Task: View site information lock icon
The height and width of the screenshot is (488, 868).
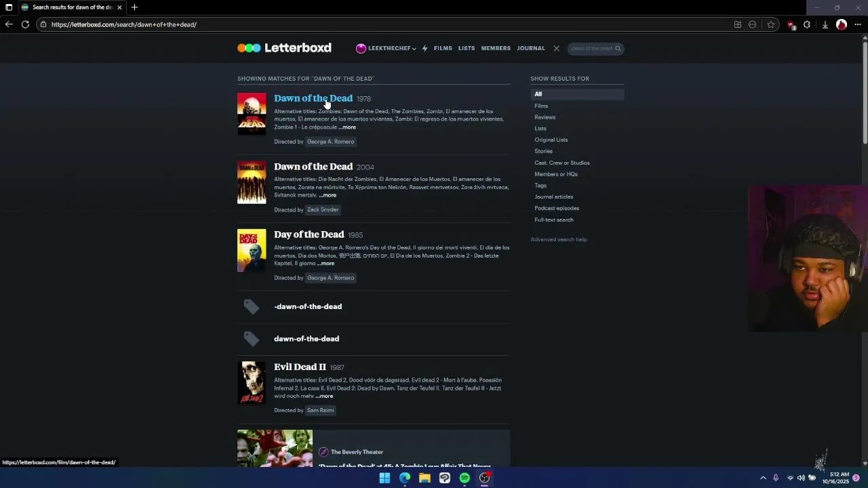Action: coord(43,24)
